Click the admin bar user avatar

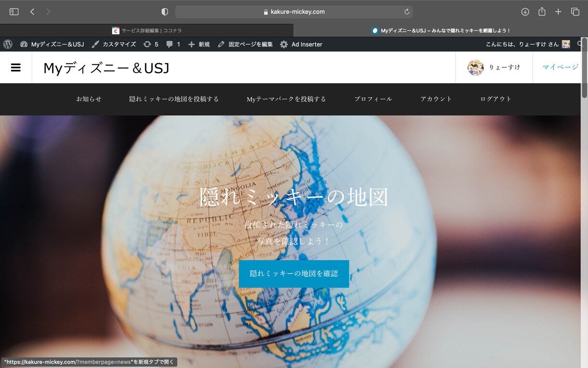pos(566,44)
